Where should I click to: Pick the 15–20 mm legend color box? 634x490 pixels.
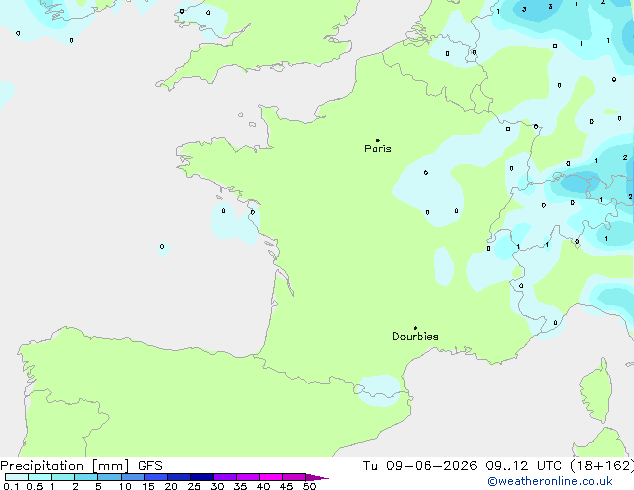click(156, 477)
